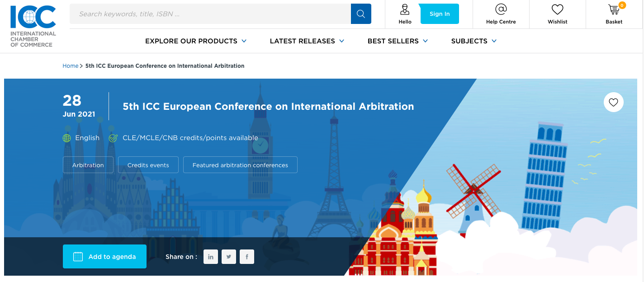Click the 28 Jun 2021 event date

(79, 106)
